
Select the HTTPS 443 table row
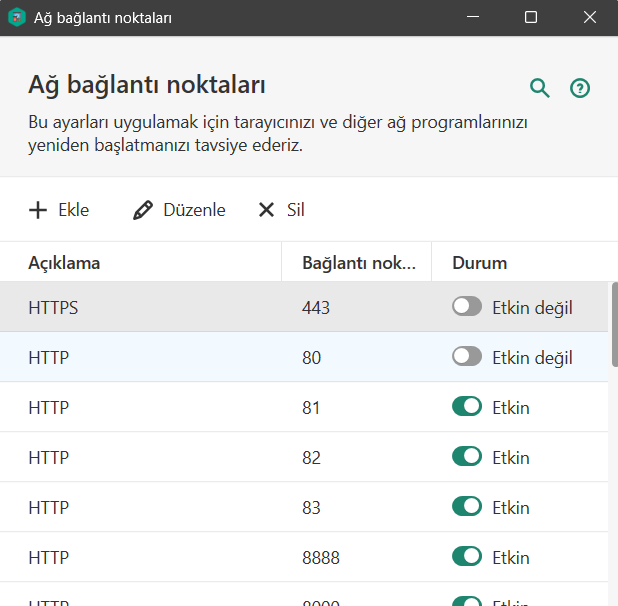pyautogui.click(x=150, y=307)
